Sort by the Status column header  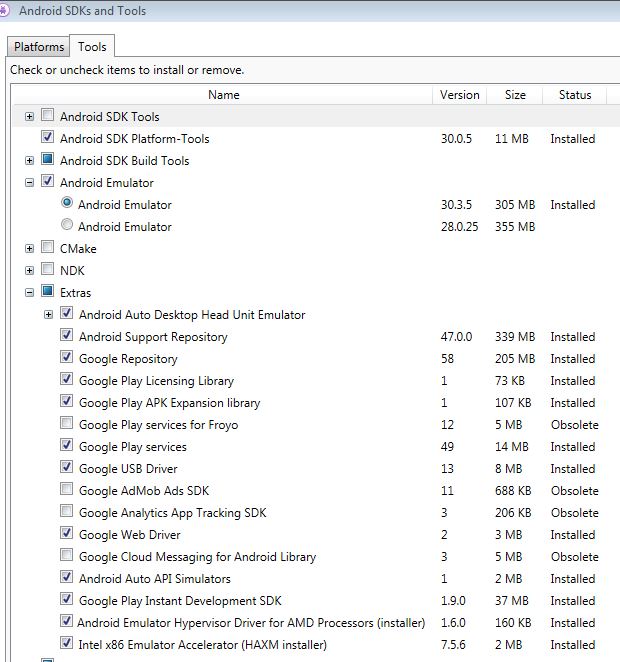(x=575, y=95)
